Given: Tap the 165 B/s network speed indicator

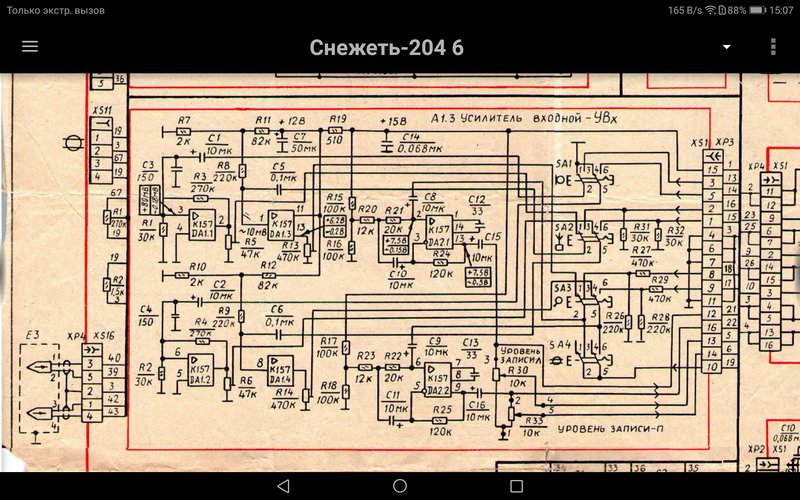Looking at the screenshot, I should (x=685, y=10).
